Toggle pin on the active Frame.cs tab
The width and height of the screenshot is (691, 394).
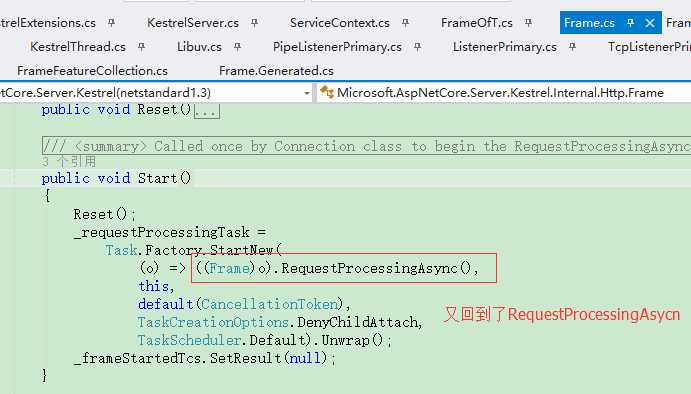[631, 22]
